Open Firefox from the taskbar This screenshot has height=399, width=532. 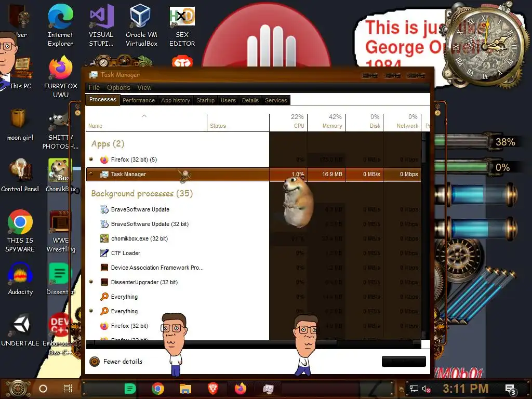pos(240,389)
